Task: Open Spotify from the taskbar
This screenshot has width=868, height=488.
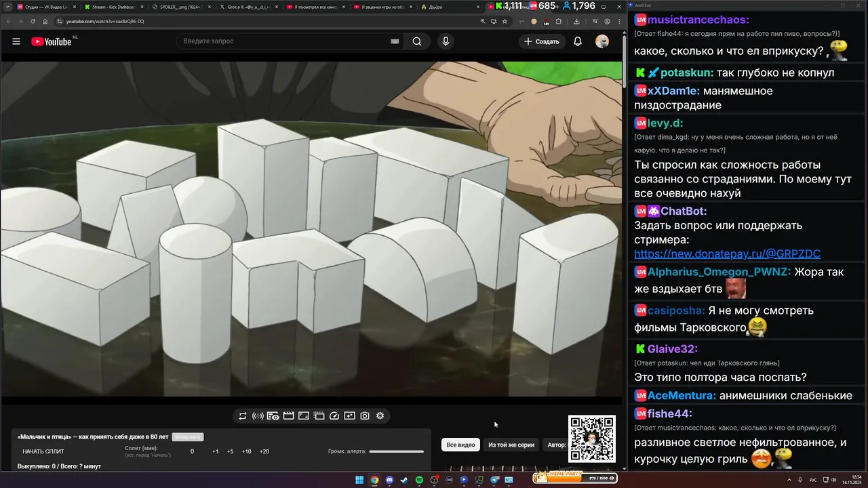Action: (x=419, y=480)
